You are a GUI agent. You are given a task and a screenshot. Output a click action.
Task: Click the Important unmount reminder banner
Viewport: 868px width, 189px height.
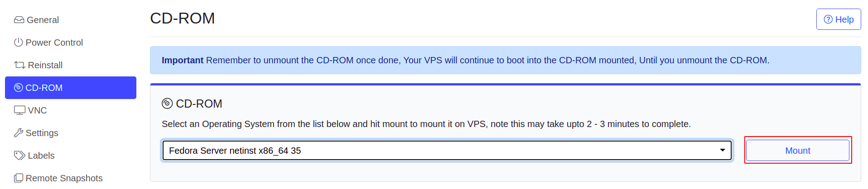pyautogui.click(x=506, y=60)
